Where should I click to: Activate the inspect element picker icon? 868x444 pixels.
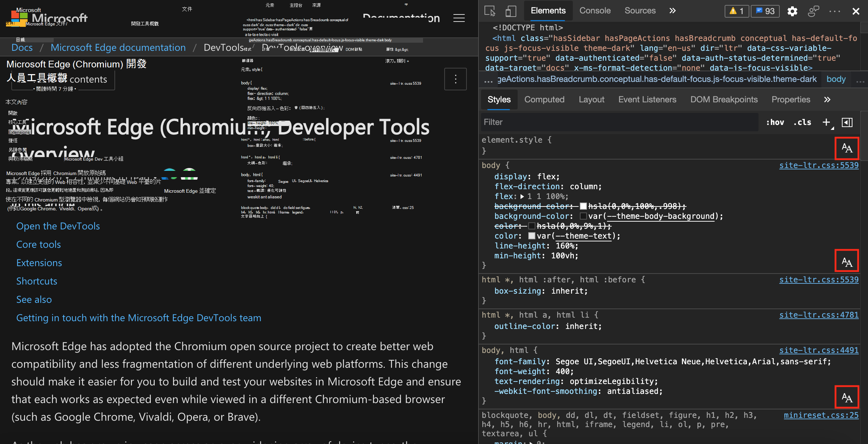490,11
